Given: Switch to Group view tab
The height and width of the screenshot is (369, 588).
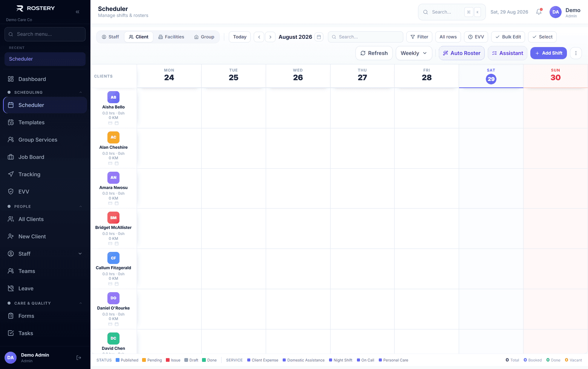Looking at the screenshot, I should pos(204,37).
